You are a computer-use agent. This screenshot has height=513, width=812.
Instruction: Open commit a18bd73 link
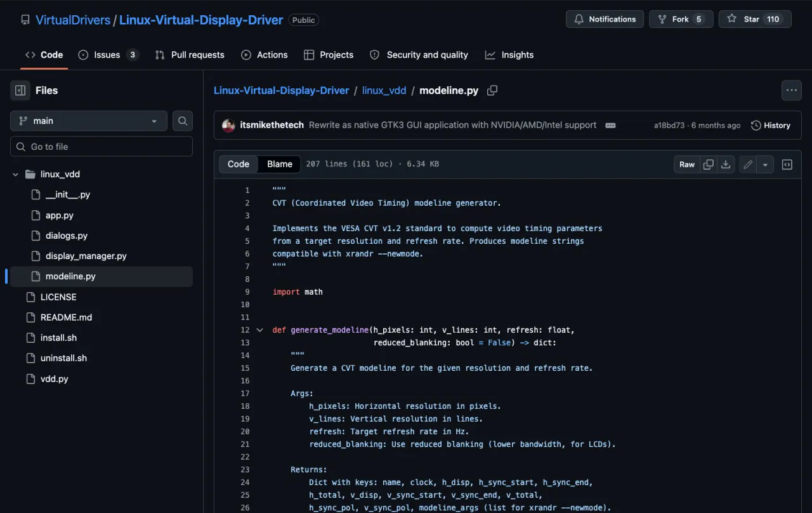pyautogui.click(x=669, y=126)
